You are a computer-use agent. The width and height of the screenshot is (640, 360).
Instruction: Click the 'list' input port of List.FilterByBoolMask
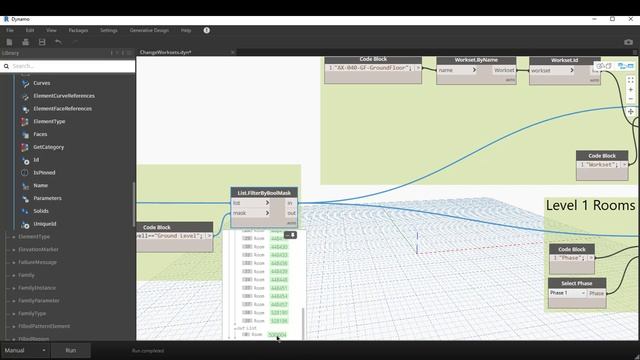coord(251,203)
